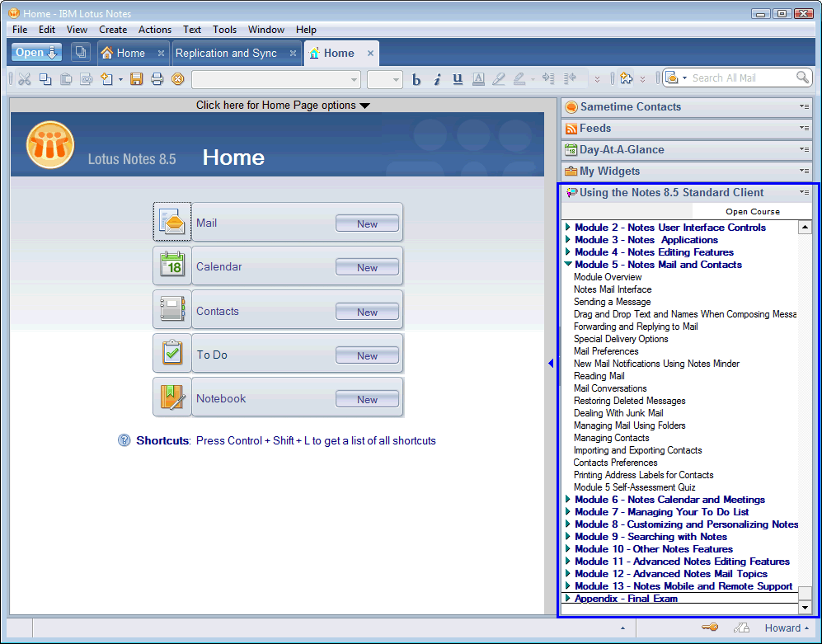Click the Open button
Screen dimensions: 822x644
[36, 52]
